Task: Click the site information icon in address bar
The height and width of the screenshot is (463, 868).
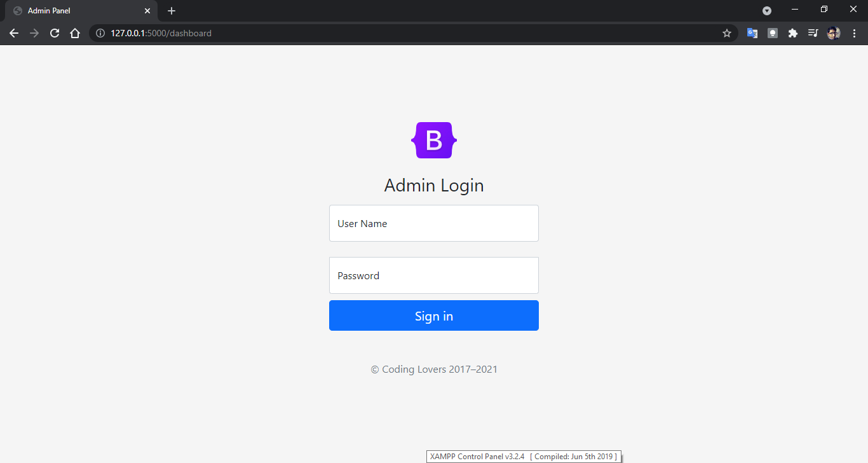Action: coord(100,33)
